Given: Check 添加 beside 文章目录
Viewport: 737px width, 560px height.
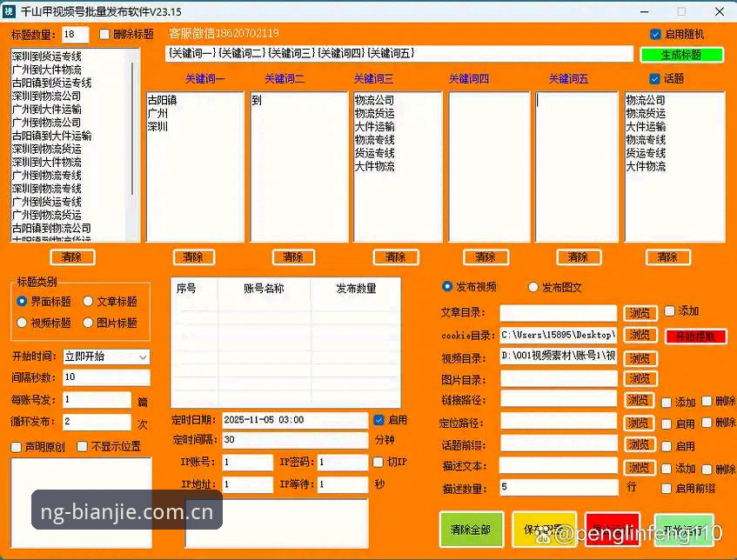Looking at the screenshot, I should [x=670, y=311].
